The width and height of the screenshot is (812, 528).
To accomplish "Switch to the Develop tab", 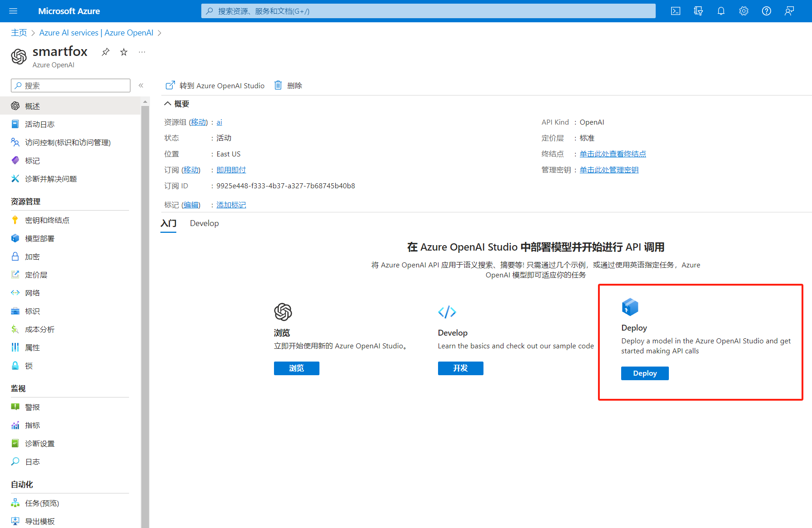I will 204,223.
